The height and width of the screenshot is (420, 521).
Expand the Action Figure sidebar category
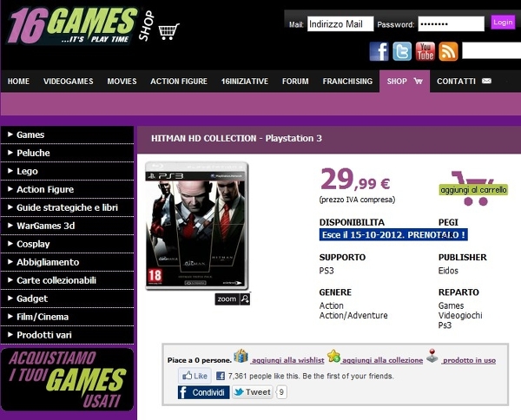coord(67,189)
